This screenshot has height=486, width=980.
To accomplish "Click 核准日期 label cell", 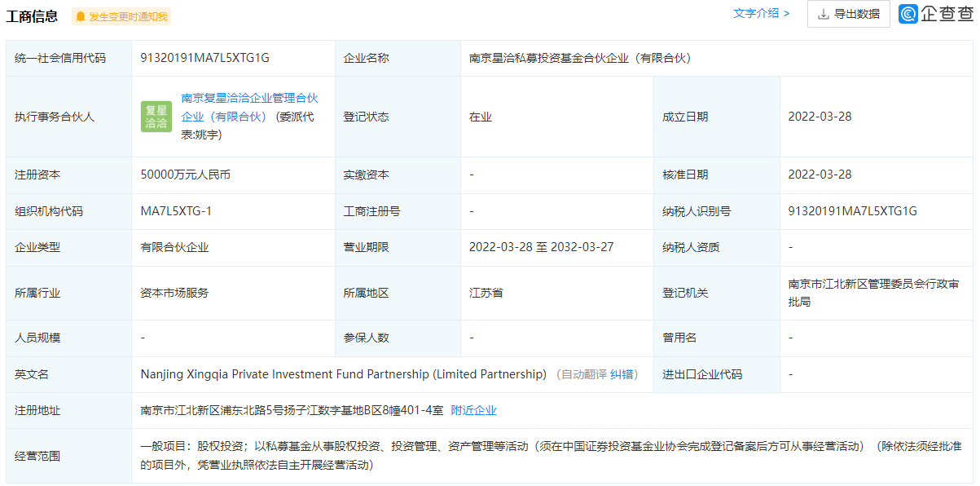I will click(717, 175).
